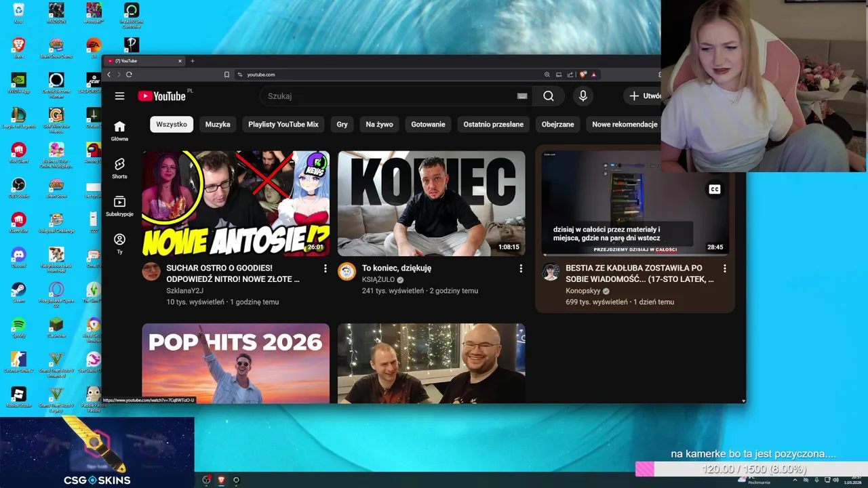This screenshot has height=488, width=868.
Task: Open the zoom icon in the address bar
Action: tap(547, 75)
